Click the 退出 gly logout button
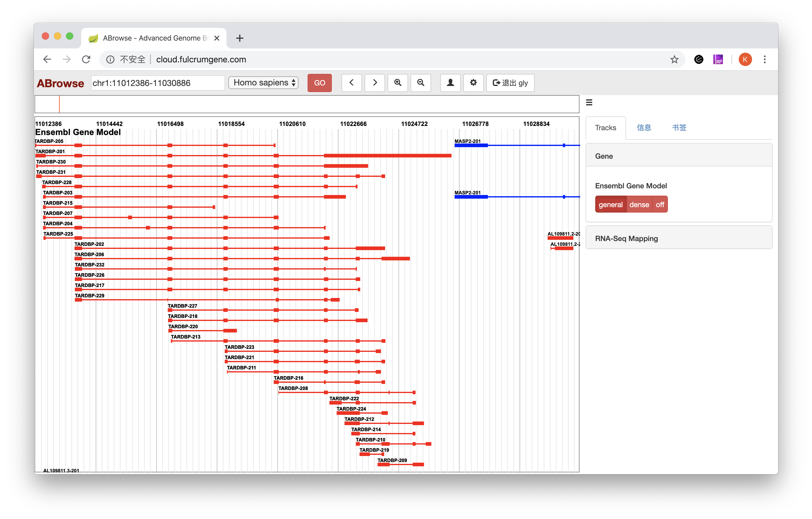Viewport: 812px width, 519px height. pos(510,83)
